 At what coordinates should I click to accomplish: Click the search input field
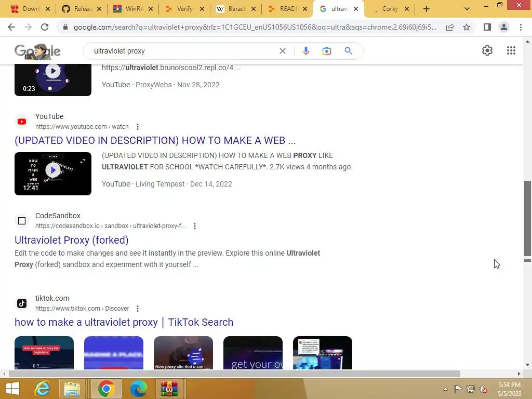click(183, 51)
